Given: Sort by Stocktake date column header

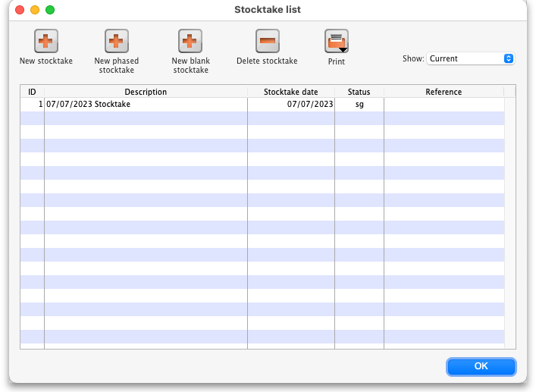Looking at the screenshot, I should 290,92.
